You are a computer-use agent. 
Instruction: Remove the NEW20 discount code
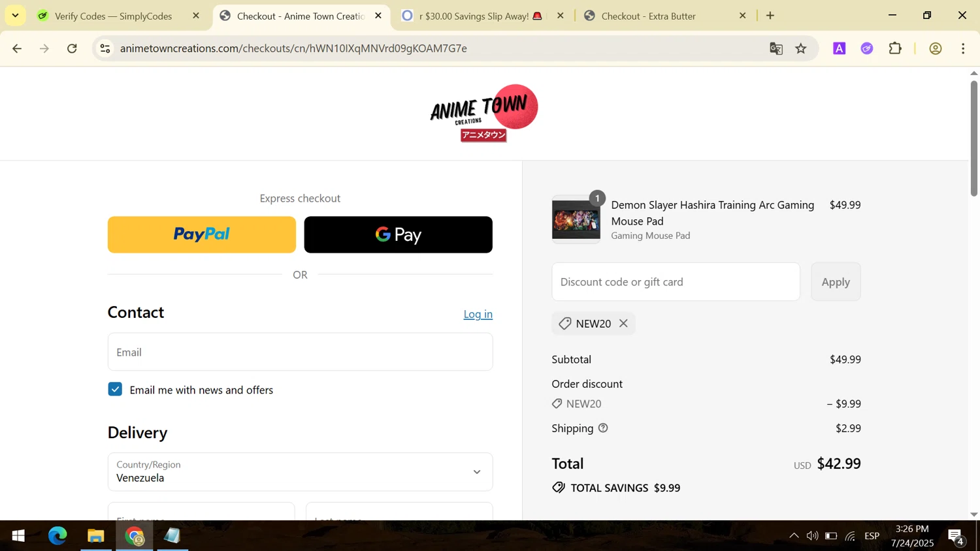pos(623,323)
